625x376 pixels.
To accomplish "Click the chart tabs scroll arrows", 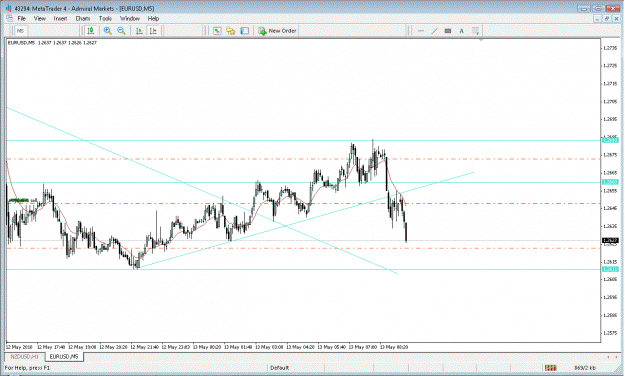I will (x=613, y=356).
